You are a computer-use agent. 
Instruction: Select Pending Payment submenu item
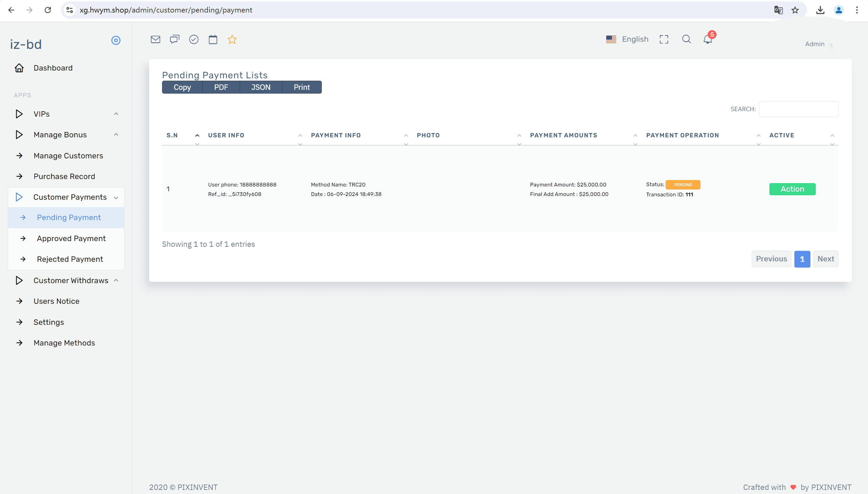[66, 217]
